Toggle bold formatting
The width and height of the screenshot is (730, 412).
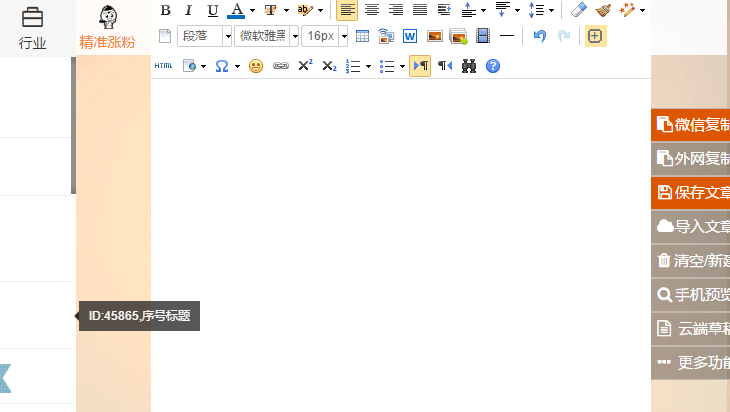coord(166,10)
